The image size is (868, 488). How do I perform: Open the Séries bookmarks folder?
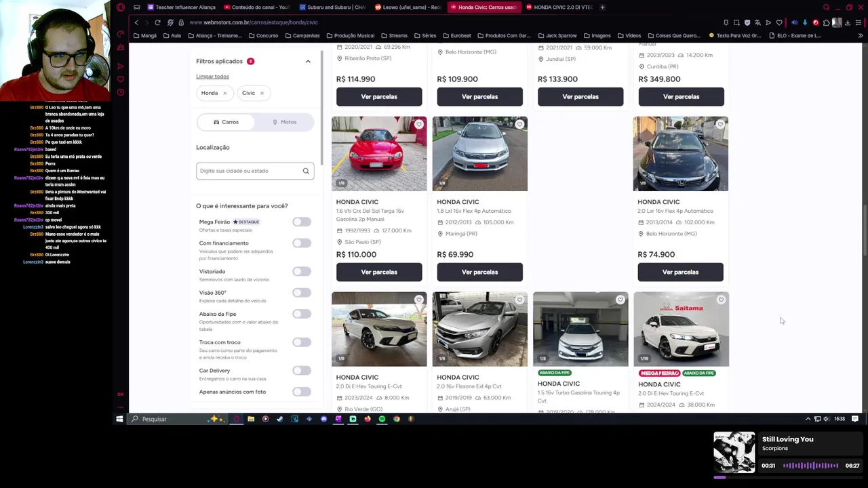(425, 35)
